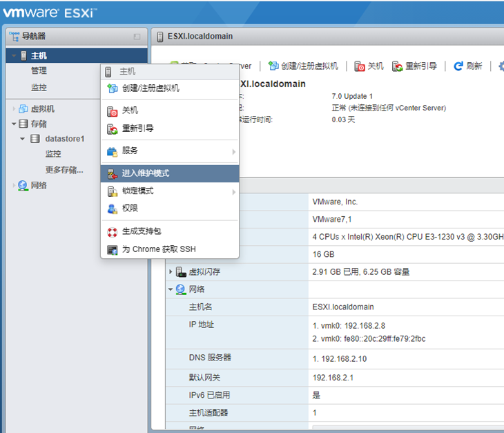Viewport: 504px width, 433px height.
Task: Click the permissions user icon in context menu
Action: tap(112, 209)
